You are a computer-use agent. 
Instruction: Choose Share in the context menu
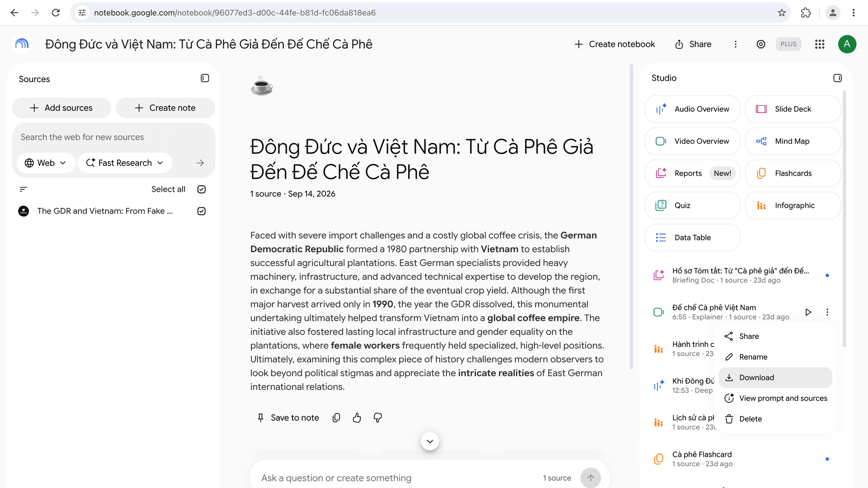point(775,336)
